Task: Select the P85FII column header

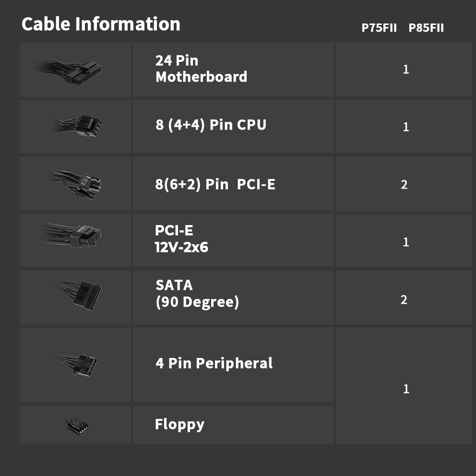Action: [426, 28]
